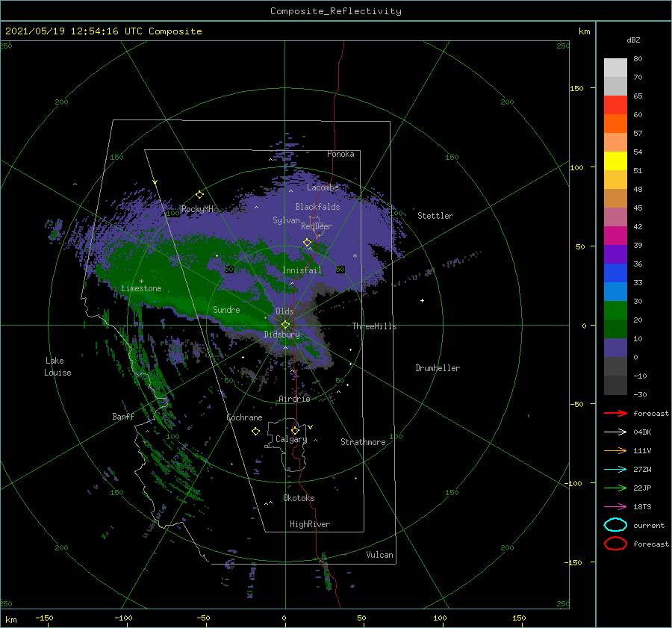The height and width of the screenshot is (628, 672).
Task: Click the green 22JP arrow icon
Action: tap(615, 488)
